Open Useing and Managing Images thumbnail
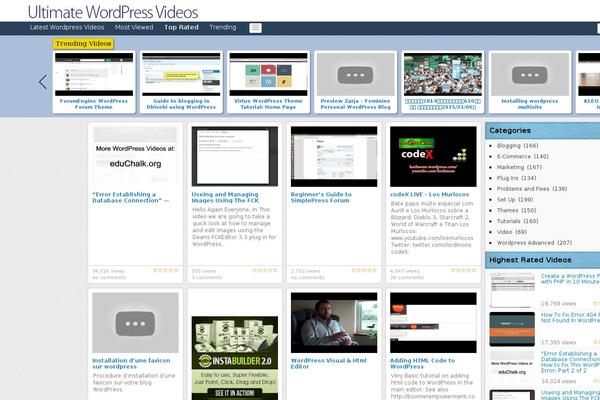This screenshot has height=400, width=600. tap(235, 157)
